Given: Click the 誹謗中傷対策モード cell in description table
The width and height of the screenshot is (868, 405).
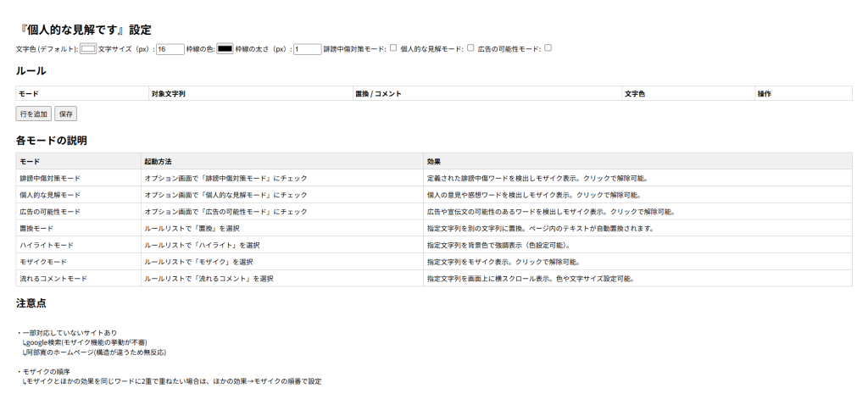Looking at the screenshot, I should [78, 178].
